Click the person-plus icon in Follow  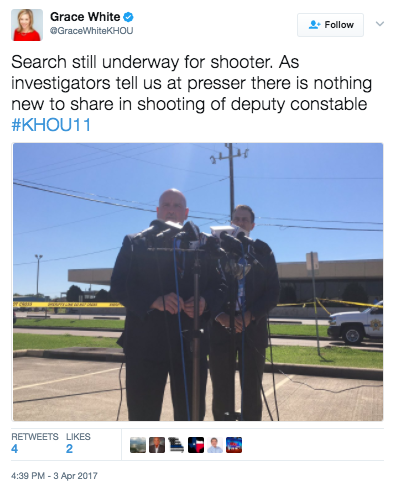[314, 25]
